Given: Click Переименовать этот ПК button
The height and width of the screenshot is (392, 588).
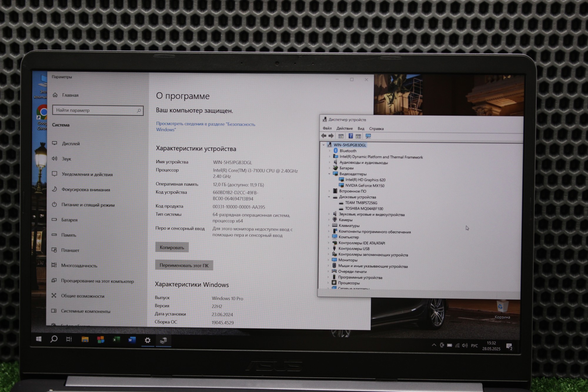Looking at the screenshot, I should click(x=184, y=265).
